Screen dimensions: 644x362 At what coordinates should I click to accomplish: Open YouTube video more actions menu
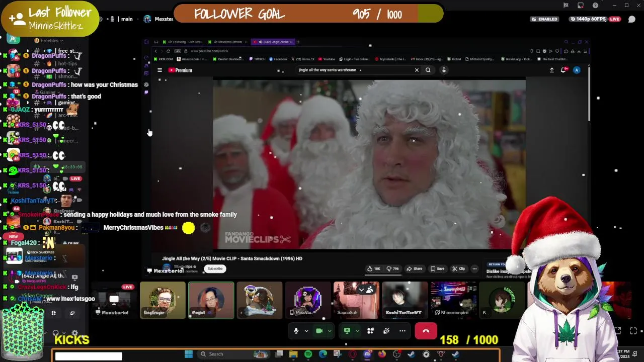pos(474,268)
